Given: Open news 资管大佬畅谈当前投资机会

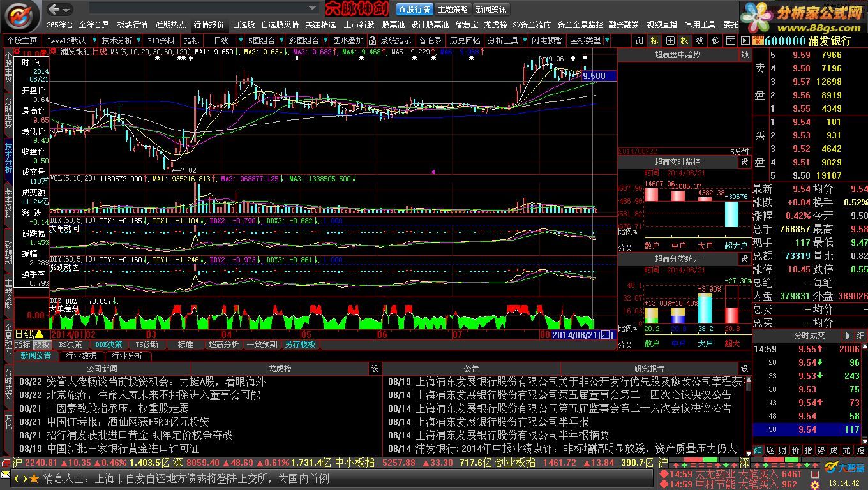Looking at the screenshot, I should click(155, 382).
